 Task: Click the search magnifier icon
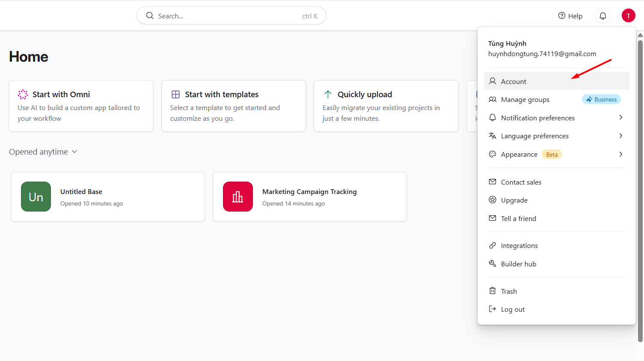149,15
